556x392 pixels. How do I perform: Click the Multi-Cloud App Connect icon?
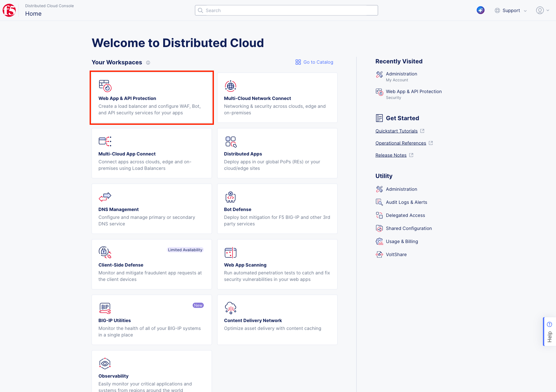(x=105, y=141)
